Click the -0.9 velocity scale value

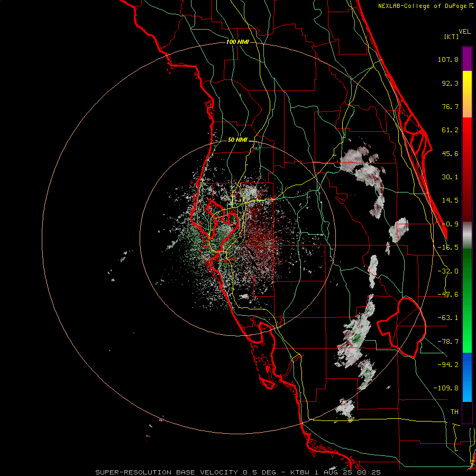tap(450, 224)
